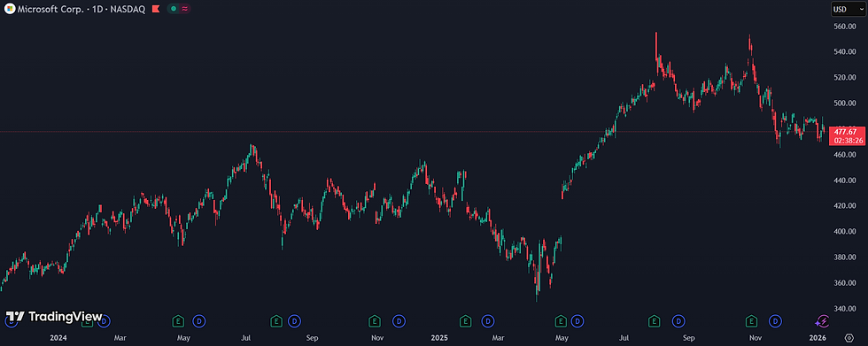Open earnings marker above May 2025 label

pyautogui.click(x=561, y=320)
